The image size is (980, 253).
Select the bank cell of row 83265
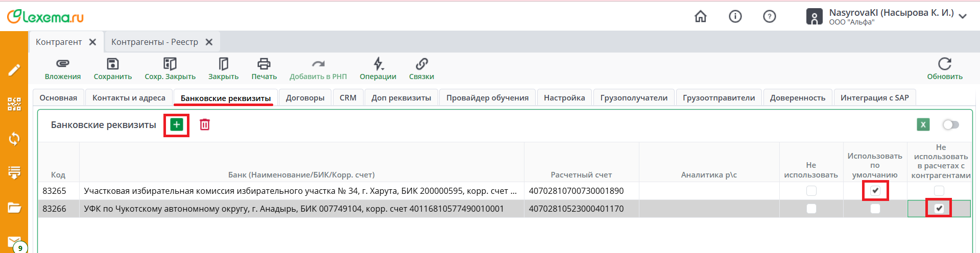301,191
